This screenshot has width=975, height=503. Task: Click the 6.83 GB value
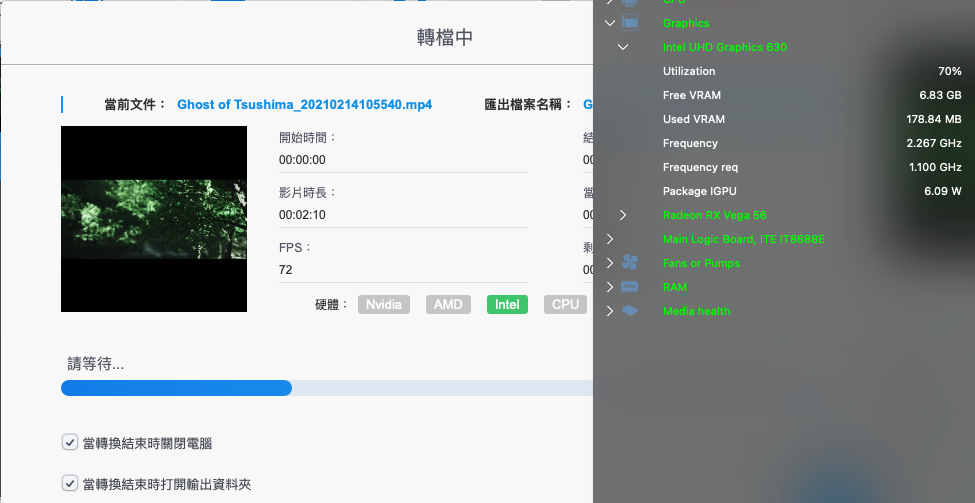click(940, 95)
